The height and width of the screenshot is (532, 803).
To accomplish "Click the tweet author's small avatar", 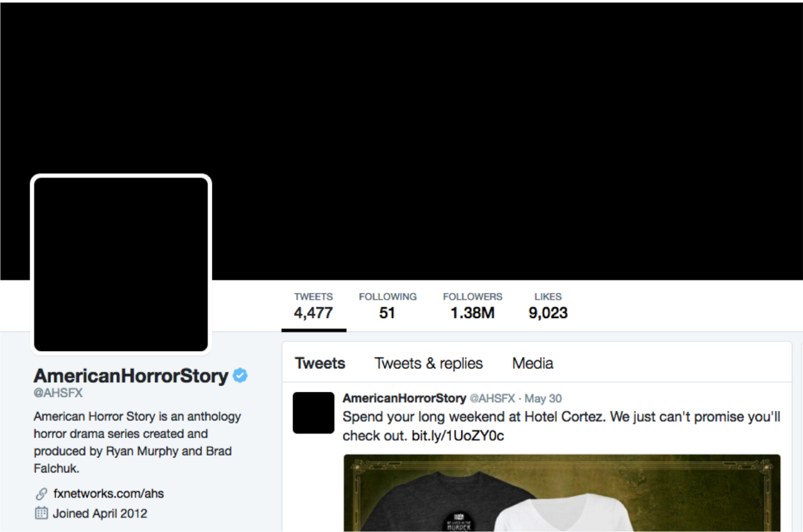I will point(314,413).
